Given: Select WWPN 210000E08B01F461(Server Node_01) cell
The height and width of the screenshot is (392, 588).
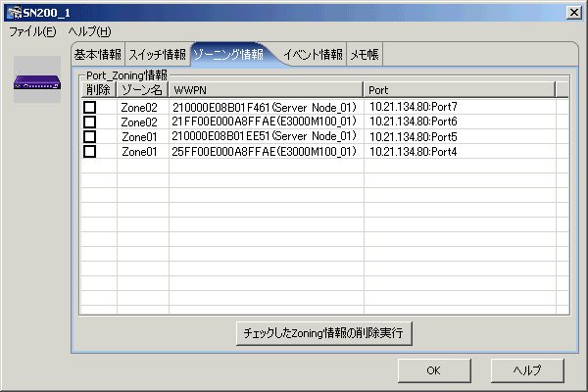Looking at the screenshot, I should pyautogui.click(x=266, y=107).
